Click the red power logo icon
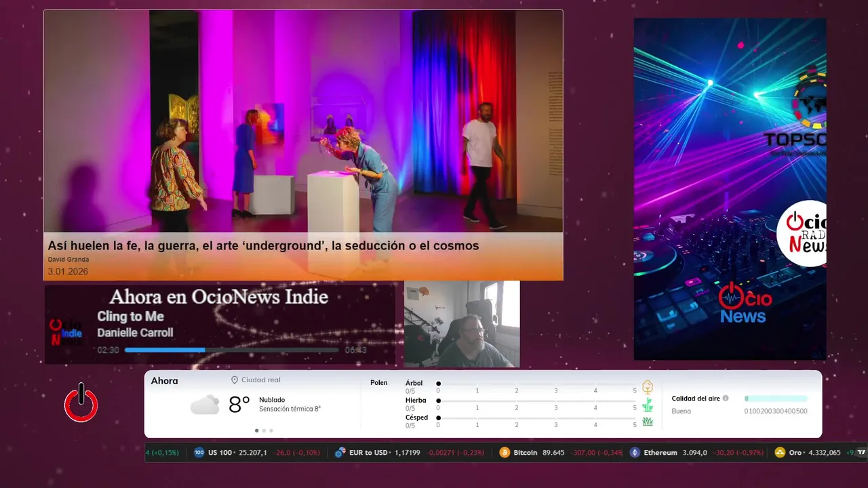Screen dimensions: 868x488 tap(81, 403)
